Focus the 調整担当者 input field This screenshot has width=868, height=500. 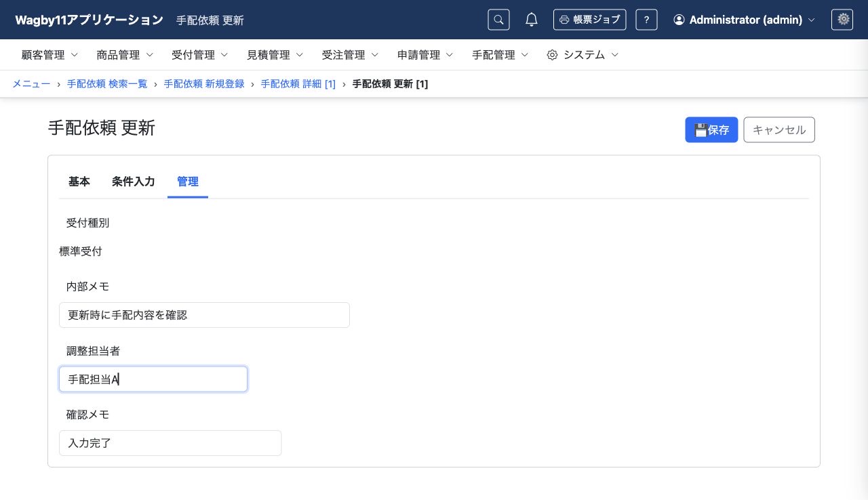pyautogui.click(x=153, y=379)
